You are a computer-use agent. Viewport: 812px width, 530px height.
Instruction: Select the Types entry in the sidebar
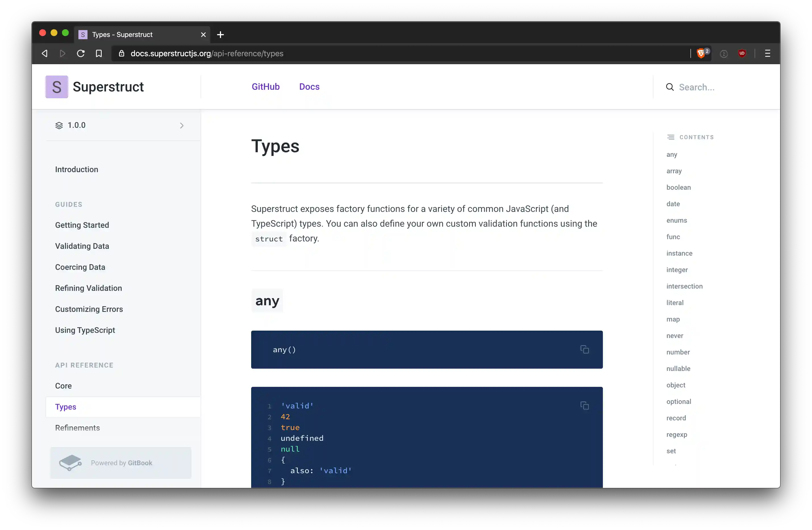tap(66, 406)
